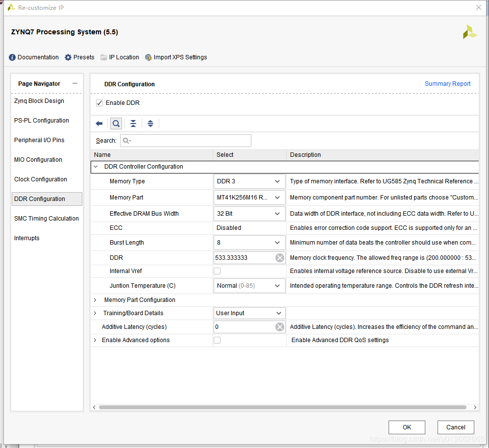Click the IP Location folder icon
Screen dimensions: 489x448
[x=103, y=57]
